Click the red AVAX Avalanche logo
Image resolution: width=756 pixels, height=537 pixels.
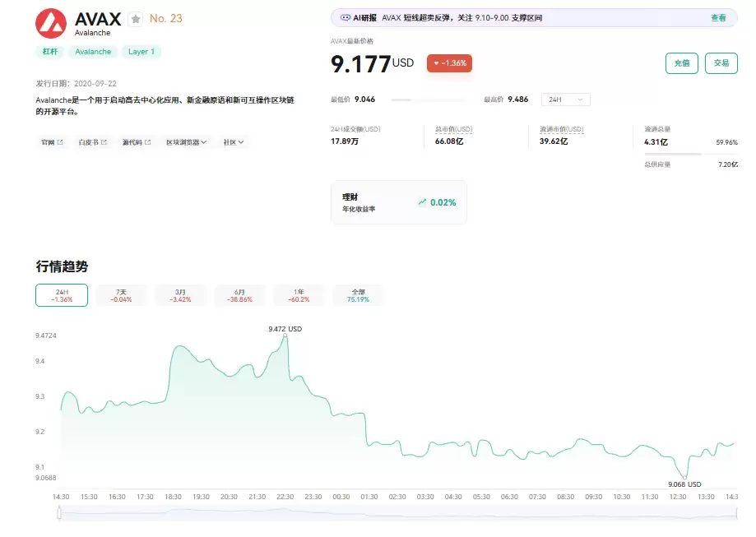tap(51, 23)
